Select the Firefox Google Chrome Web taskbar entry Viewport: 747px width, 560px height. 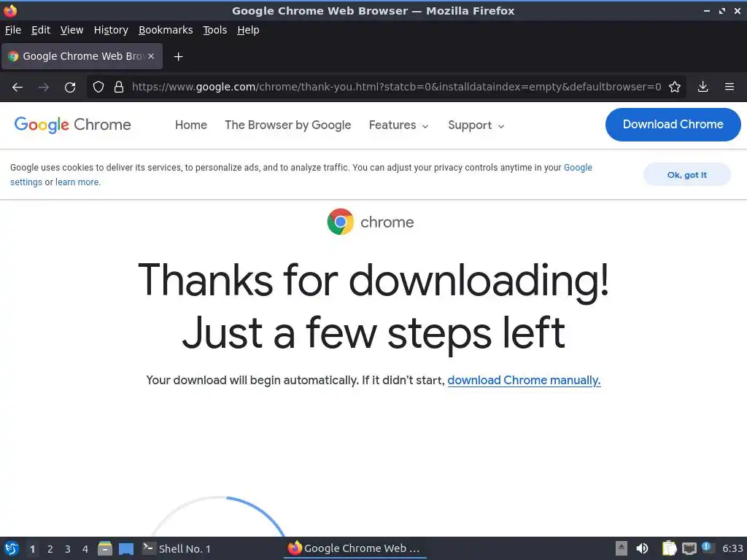(355, 548)
